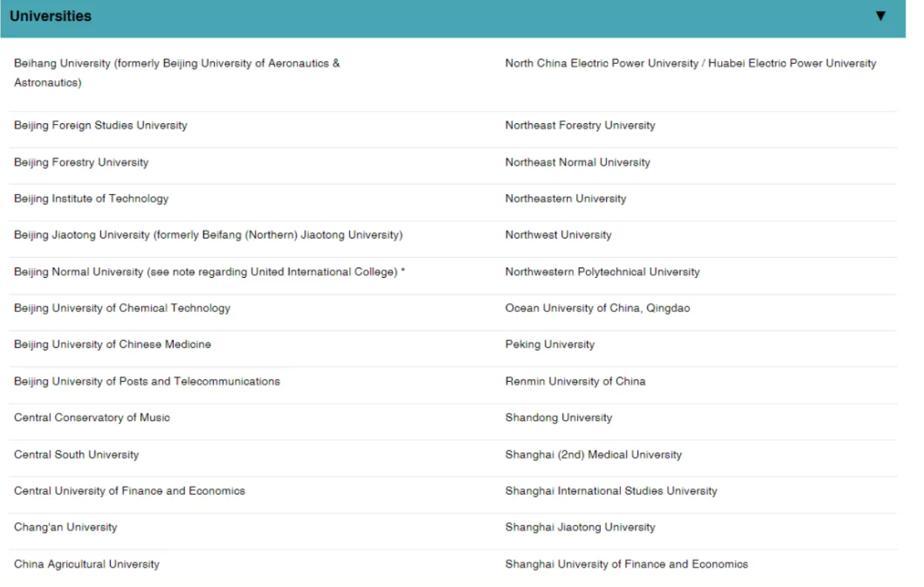Select China Agricultural University
The height and width of the screenshot is (587, 924).
coord(87,565)
